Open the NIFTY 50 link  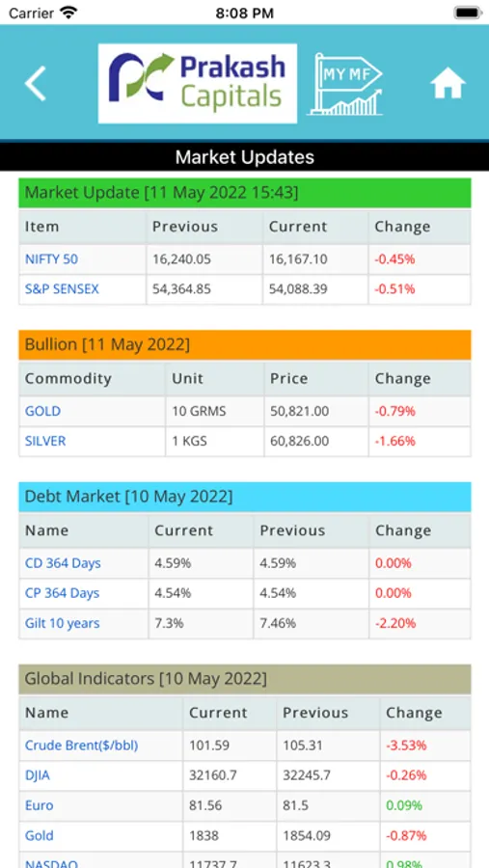pyautogui.click(x=51, y=259)
